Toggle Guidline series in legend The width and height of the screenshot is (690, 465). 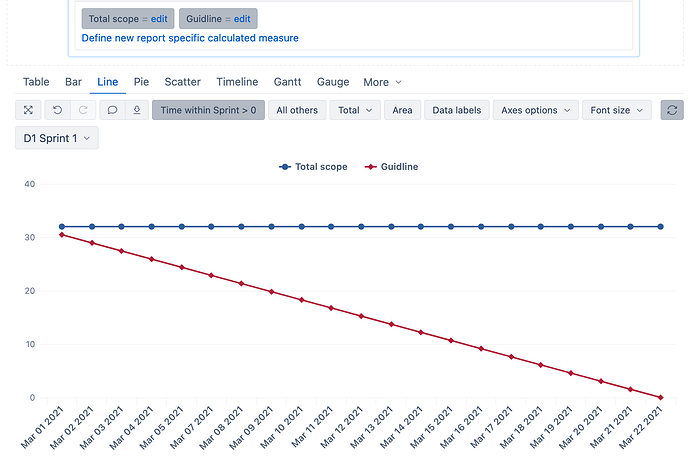(391, 167)
